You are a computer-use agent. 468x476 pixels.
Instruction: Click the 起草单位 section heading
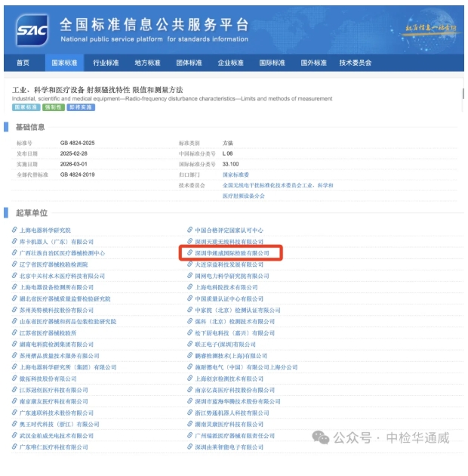tap(32, 213)
